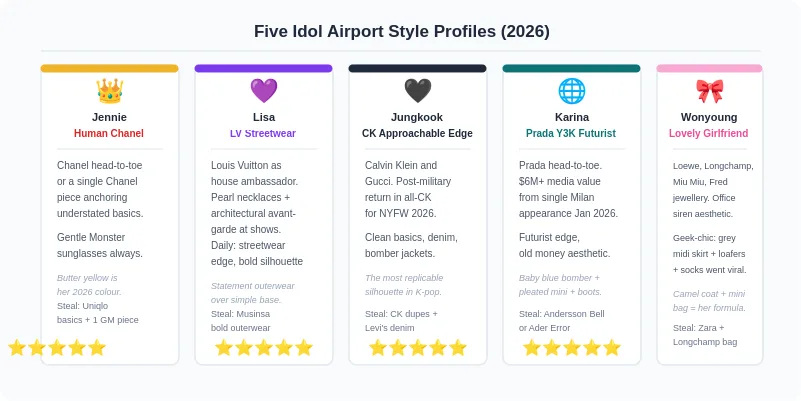Click the teal color bar atop Karina's card
801x401 pixels.
572,68
